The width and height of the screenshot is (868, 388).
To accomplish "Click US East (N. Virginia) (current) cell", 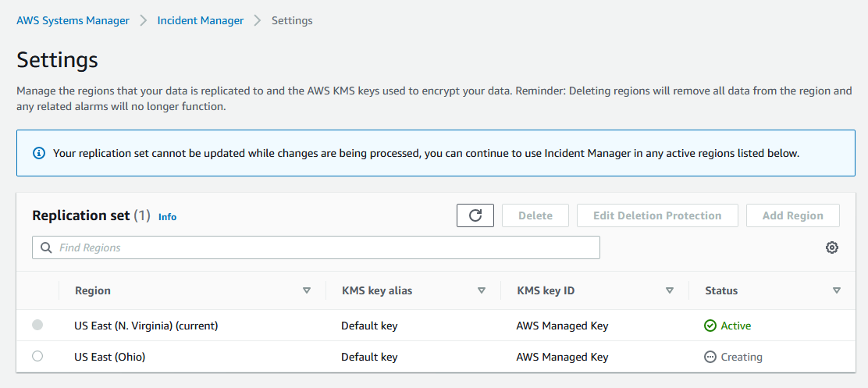I will click(x=146, y=326).
